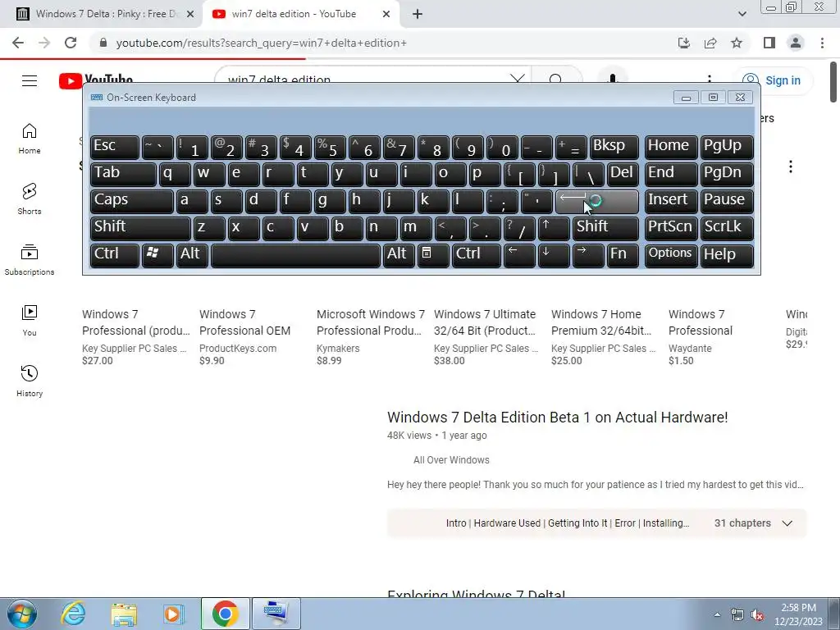Image resolution: width=840 pixels, height=630 pixels.
Task: Toggle the left Ctrl key
Action: 115,255
